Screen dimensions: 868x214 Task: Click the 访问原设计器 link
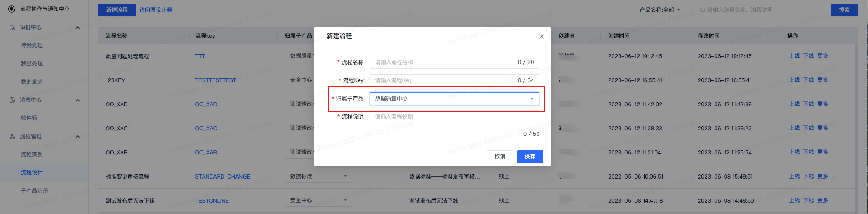pos(156,10)
